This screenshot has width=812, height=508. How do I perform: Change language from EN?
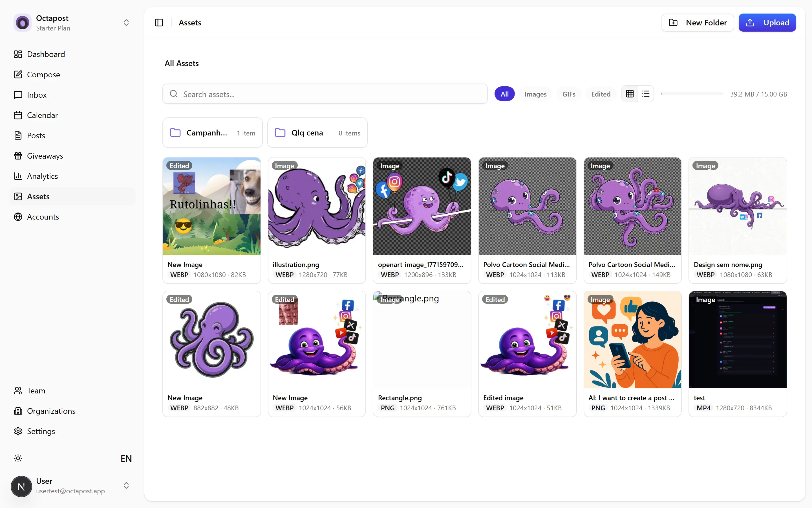(126, 458)
